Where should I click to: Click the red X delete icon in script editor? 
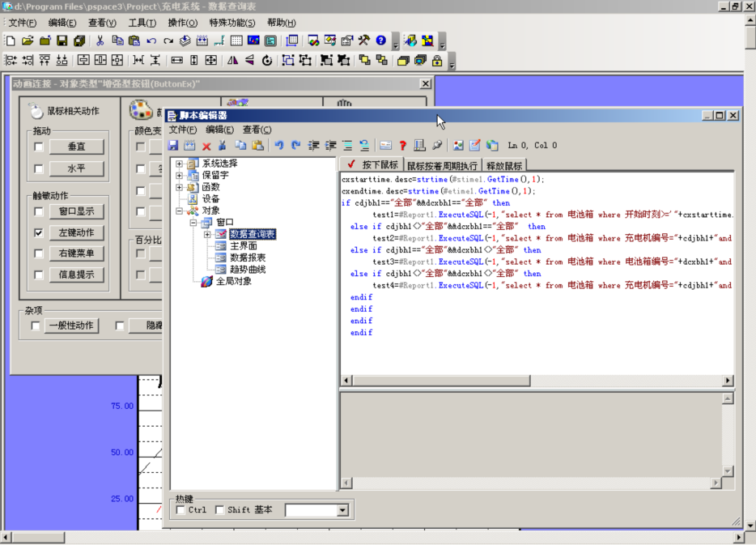point(206,146)
